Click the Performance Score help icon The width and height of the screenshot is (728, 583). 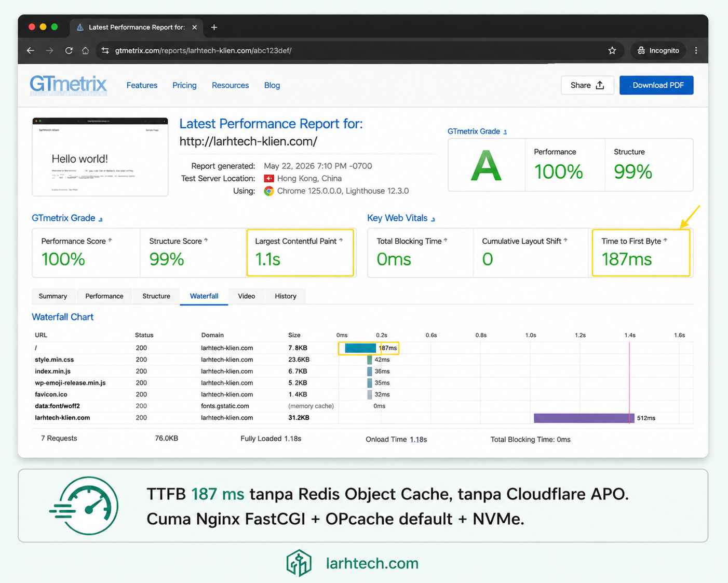[x=110, y=240]
